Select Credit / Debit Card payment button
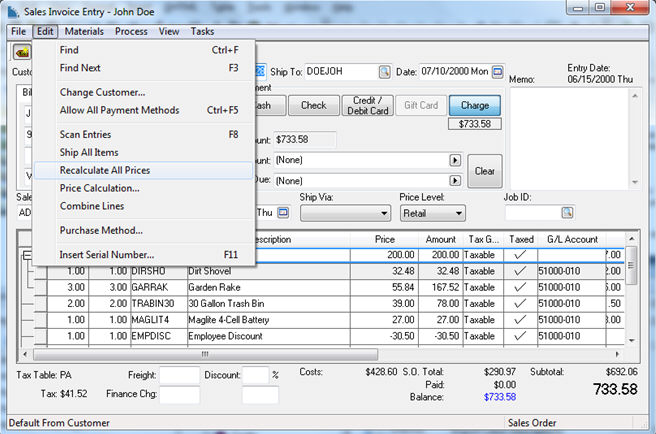 pyautogui.click(x=368, y=105)
